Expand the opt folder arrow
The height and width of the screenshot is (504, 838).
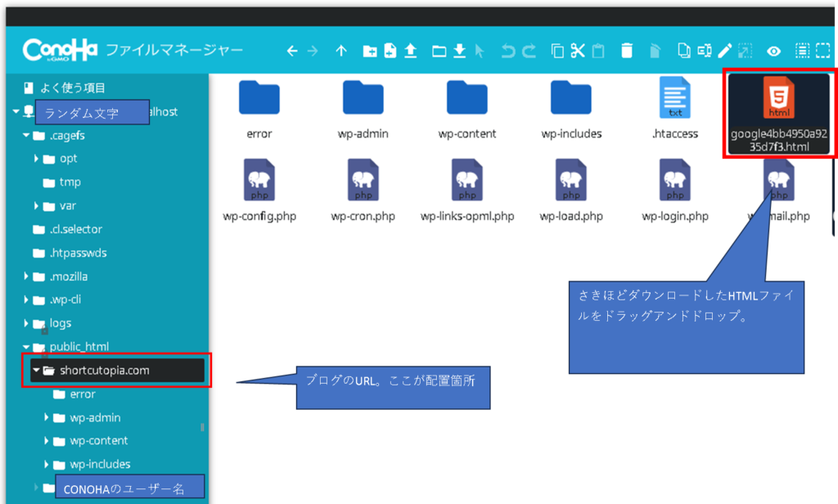click(37, 159)
